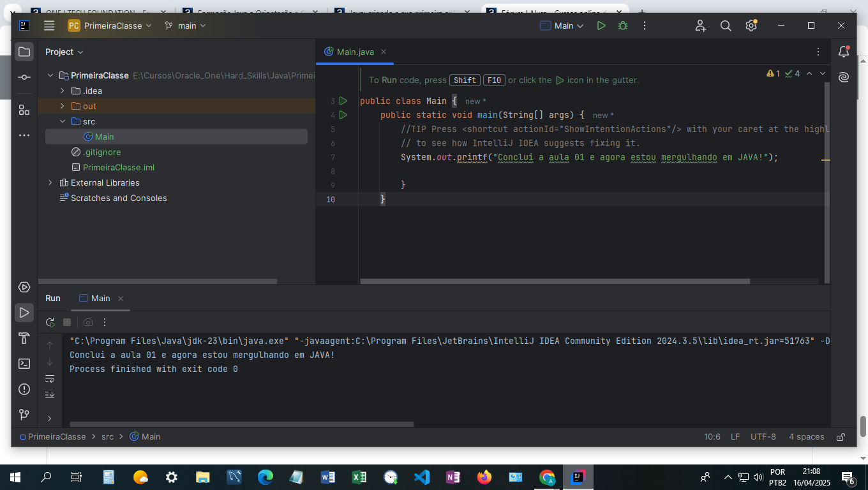Change indent setting 4 spaces

pos(807,437)
